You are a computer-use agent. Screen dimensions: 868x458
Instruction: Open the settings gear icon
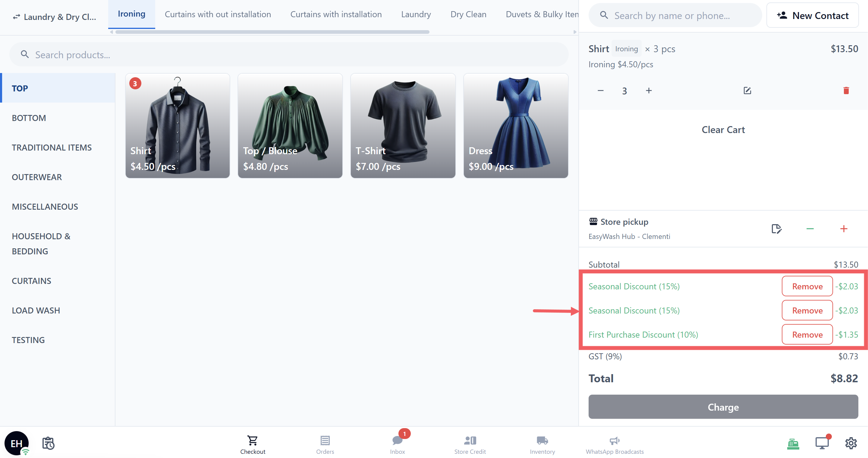(851, 443)
